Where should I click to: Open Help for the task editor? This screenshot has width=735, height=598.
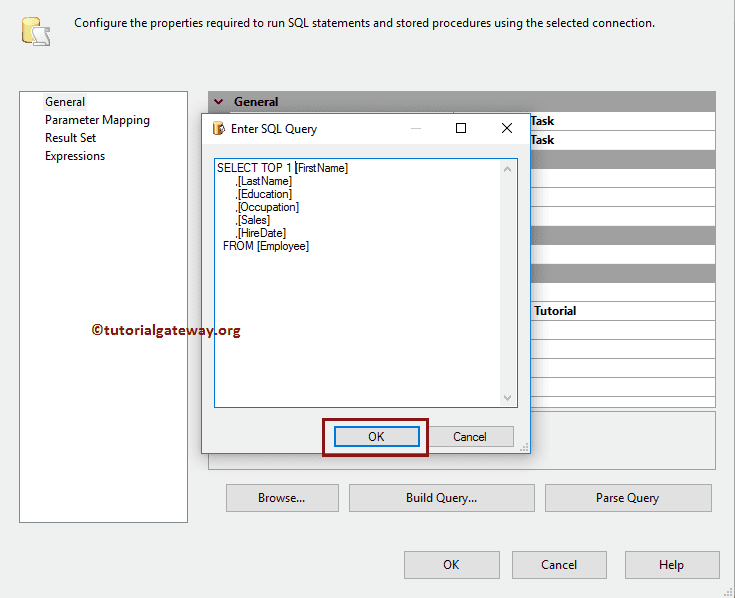[671, 565]
